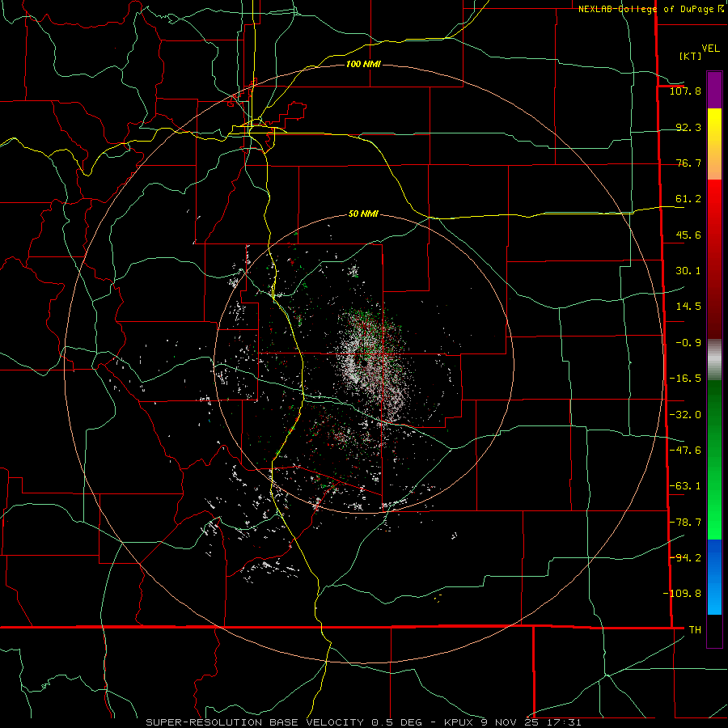Click the VEL legend title
Image resolution: width=728 pixels, height=728 pixels.
(x=710, y=49)
